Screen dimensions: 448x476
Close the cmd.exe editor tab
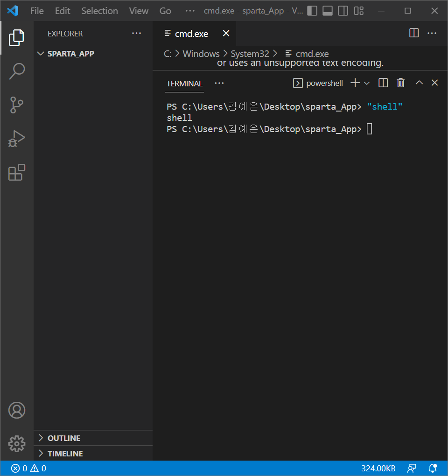click(x=226, y=34)
